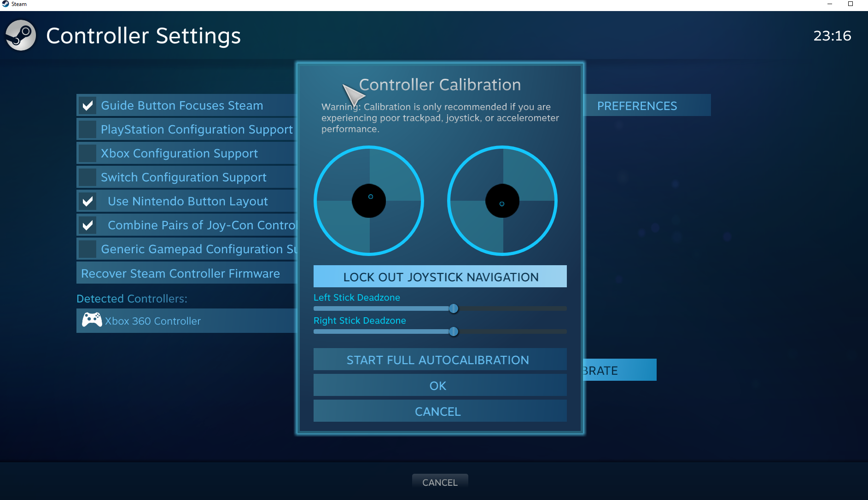This screenshot has width=868, height=500.
Task: Open the PREFERENCES button
Action: 647,105
